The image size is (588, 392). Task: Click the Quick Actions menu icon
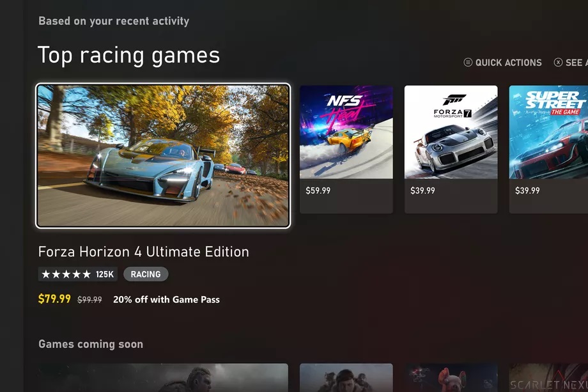point(468,62)
